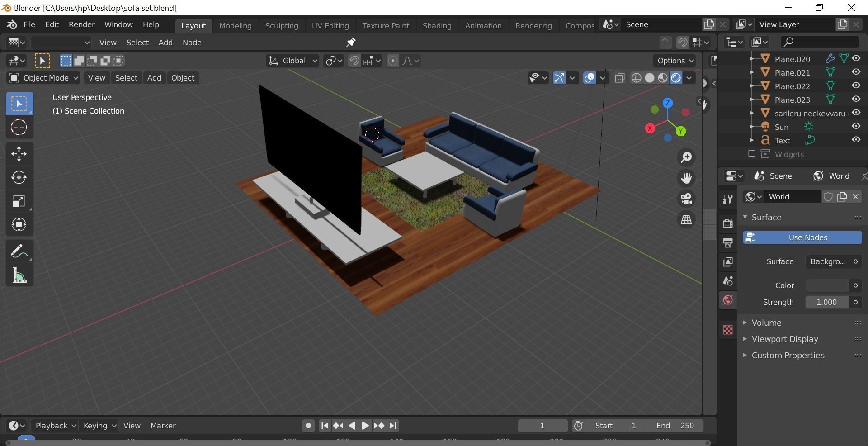Jump to the end frame button
The width and height of the screenshot is (868, 446).
tap(393, 426)
